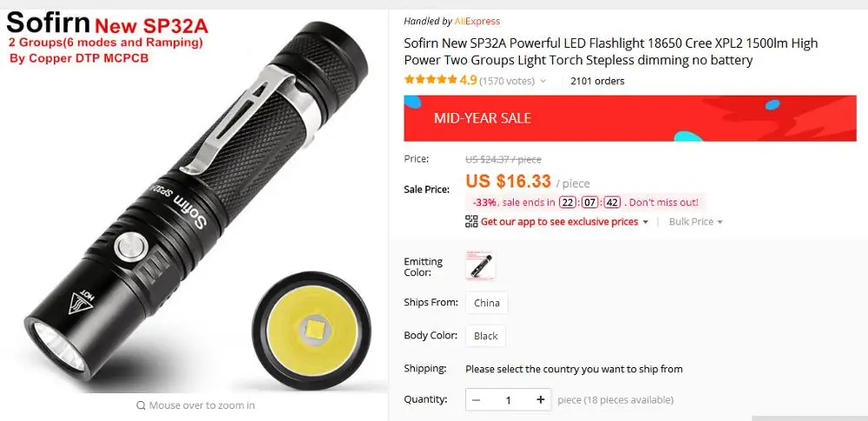Click the MID-YEAR SALE banner
The width and height of the screenshot is (868, 421).
630,118
